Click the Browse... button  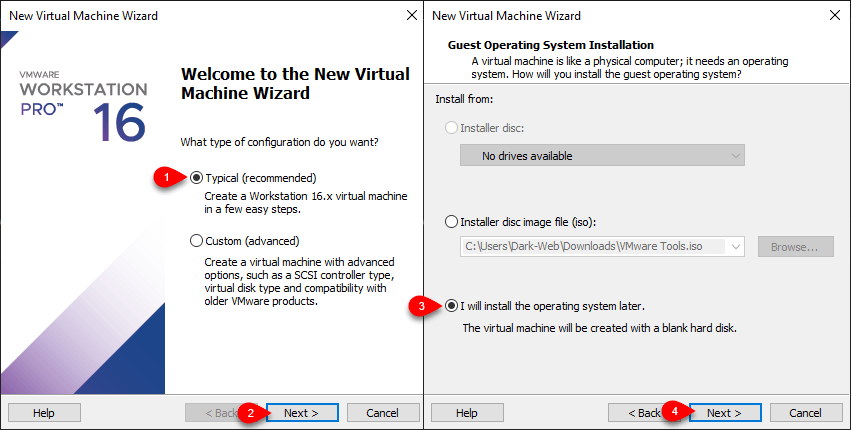pyautogui.click(x=795, y=246)
